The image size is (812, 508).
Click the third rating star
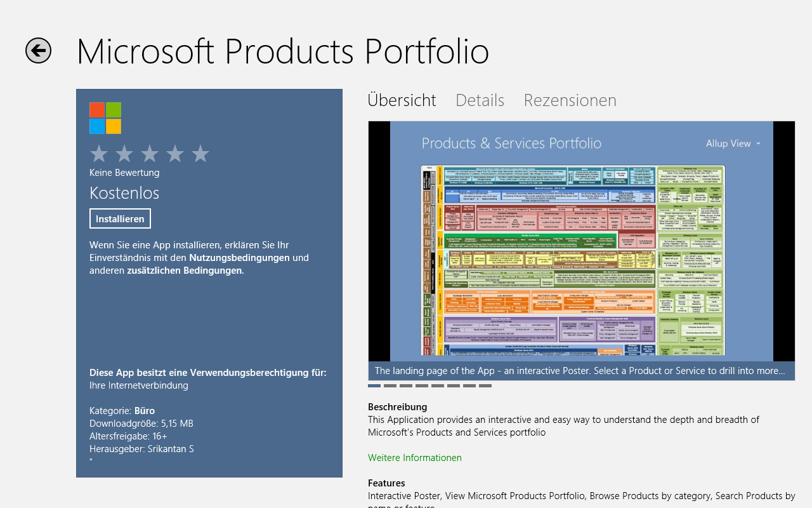pyautogui.click(x=150, y=154)
